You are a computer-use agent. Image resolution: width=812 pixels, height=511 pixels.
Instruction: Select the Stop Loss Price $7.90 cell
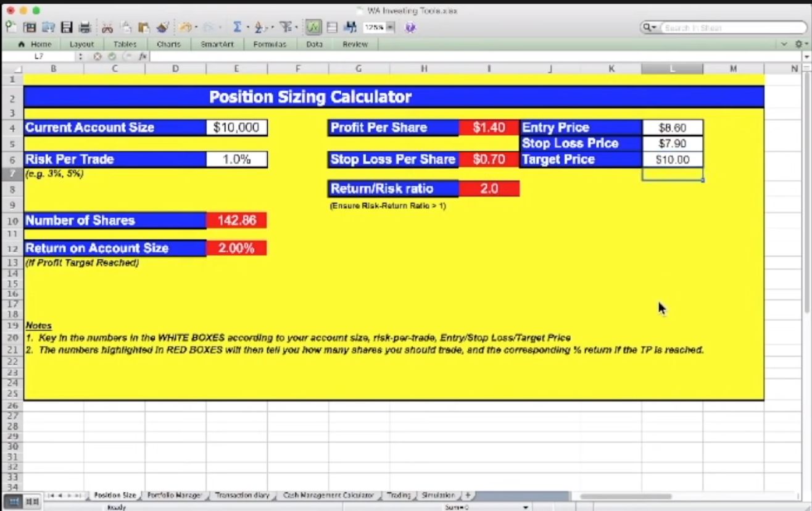(672, 144)
